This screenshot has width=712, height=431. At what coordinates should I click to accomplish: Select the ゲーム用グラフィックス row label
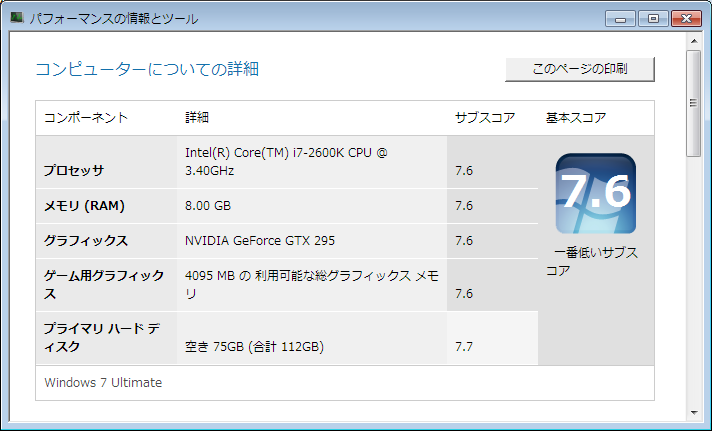(x=104, y=285)
